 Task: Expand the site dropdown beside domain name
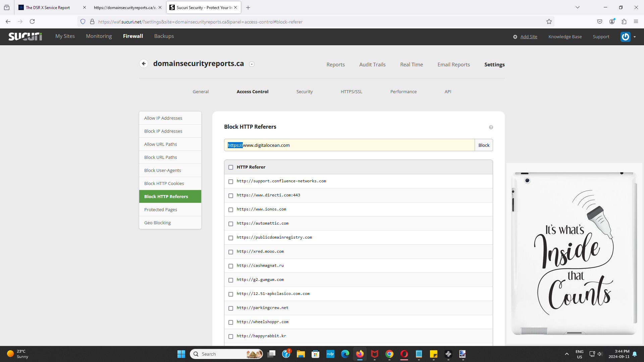(x=252, y=64)
